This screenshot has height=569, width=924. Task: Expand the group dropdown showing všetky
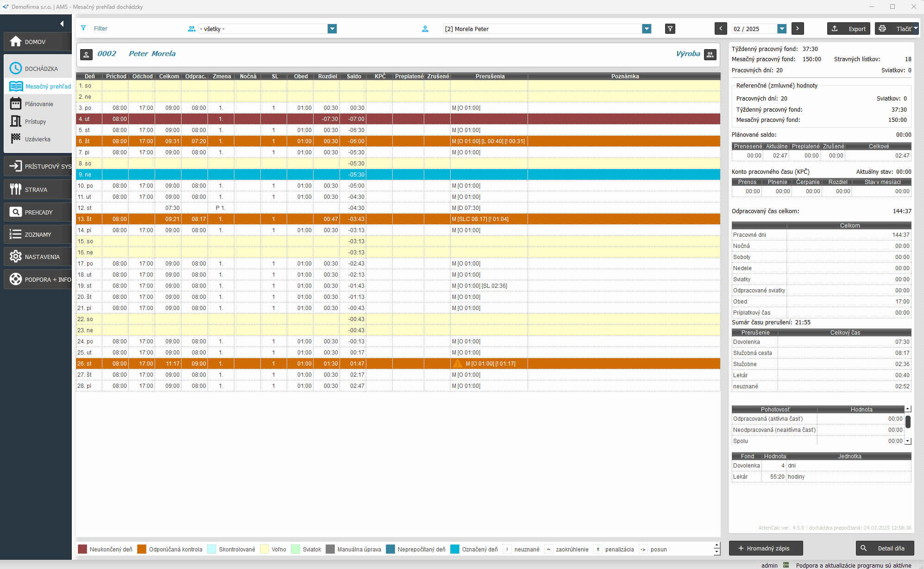[332, 29]
